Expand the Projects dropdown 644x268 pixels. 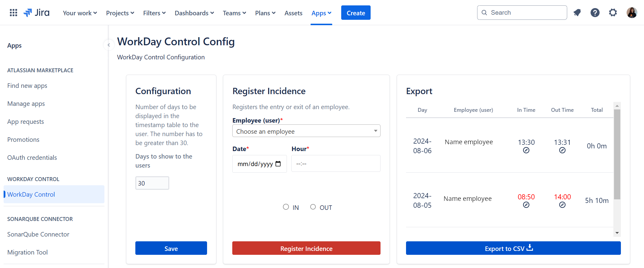click(x=120, y=13)
